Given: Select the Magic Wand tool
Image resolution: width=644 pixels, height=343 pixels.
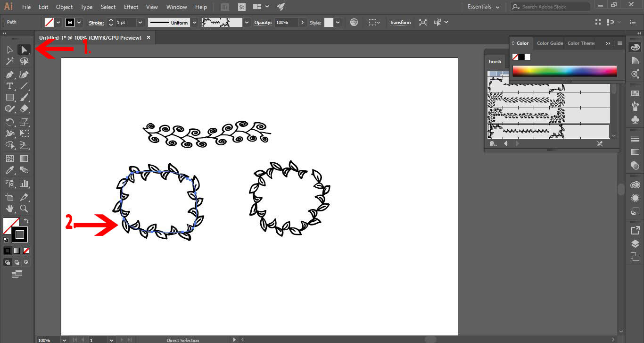Looking at the screenshot, I should (x=9, y=61).
